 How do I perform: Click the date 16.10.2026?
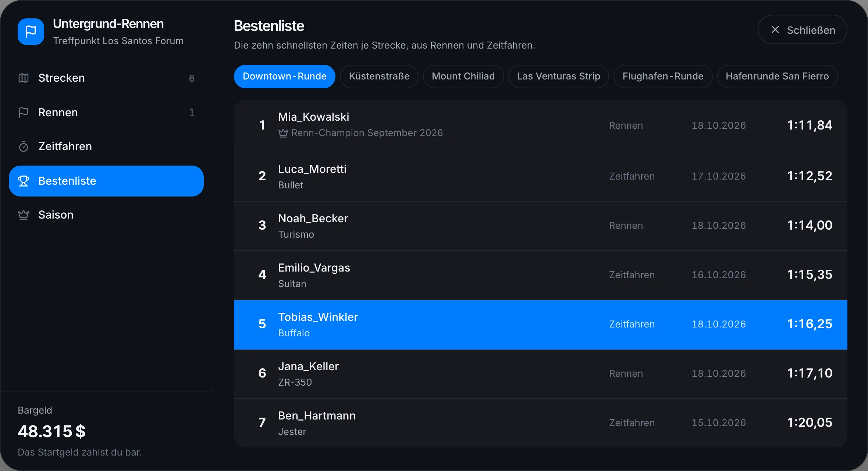tap(719, 275)
